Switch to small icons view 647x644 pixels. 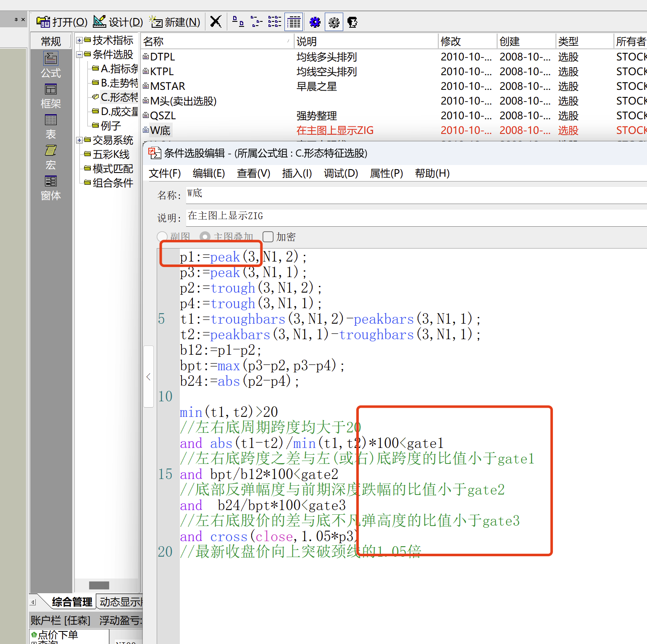point(256,21)
